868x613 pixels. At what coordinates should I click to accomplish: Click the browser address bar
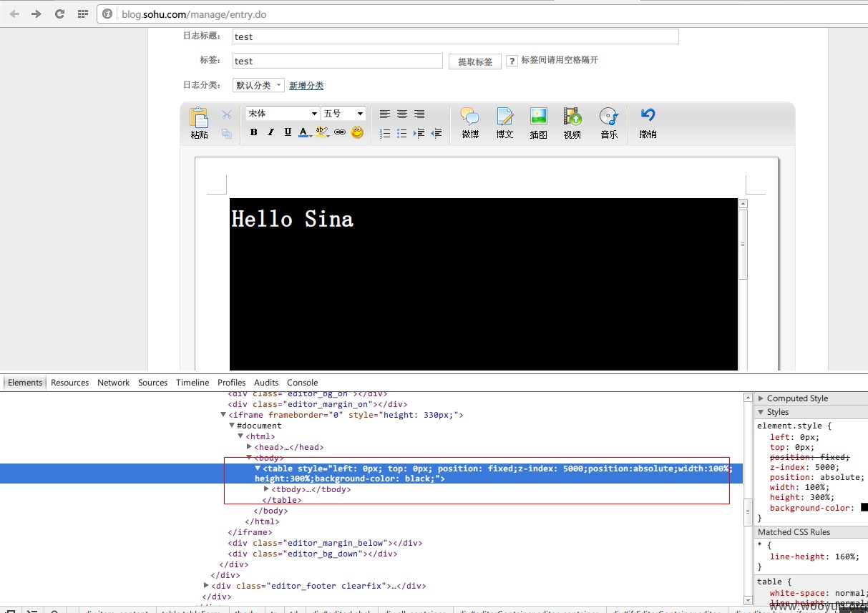(482, 14)
